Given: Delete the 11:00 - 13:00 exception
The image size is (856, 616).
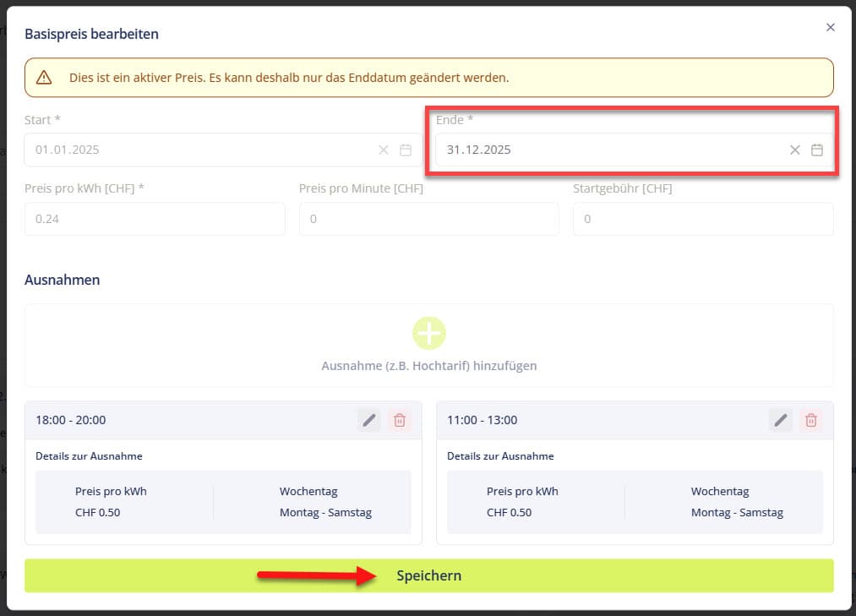Looking at the screenshot, I should coord(811,420).
